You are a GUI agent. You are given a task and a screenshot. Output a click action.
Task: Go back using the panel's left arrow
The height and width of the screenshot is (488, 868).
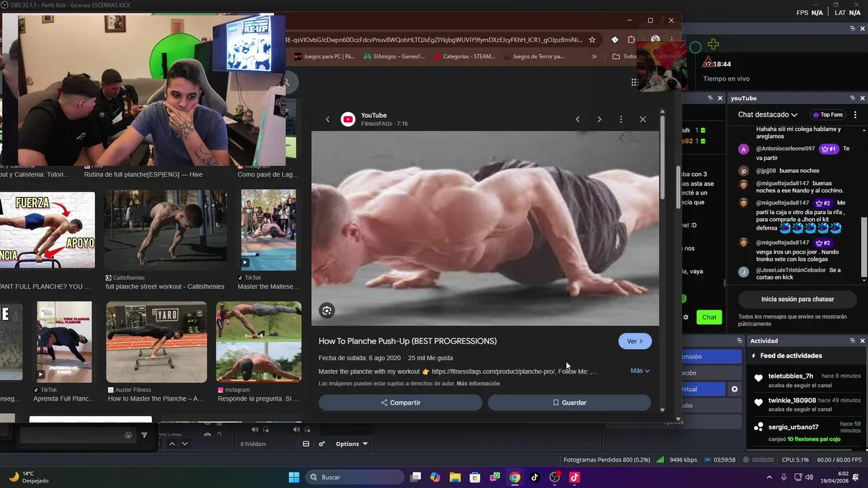(x=328, y=119)
